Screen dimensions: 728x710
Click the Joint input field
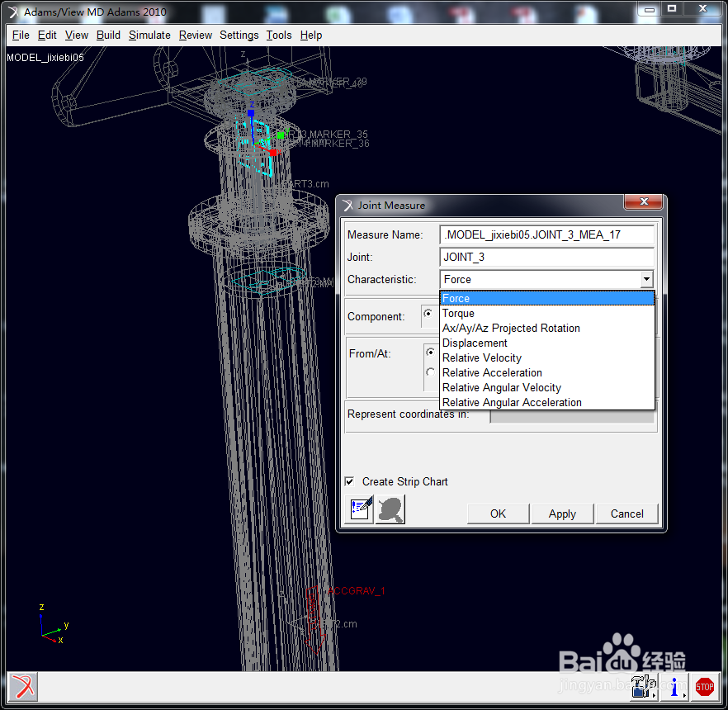(x=546, y=258)
